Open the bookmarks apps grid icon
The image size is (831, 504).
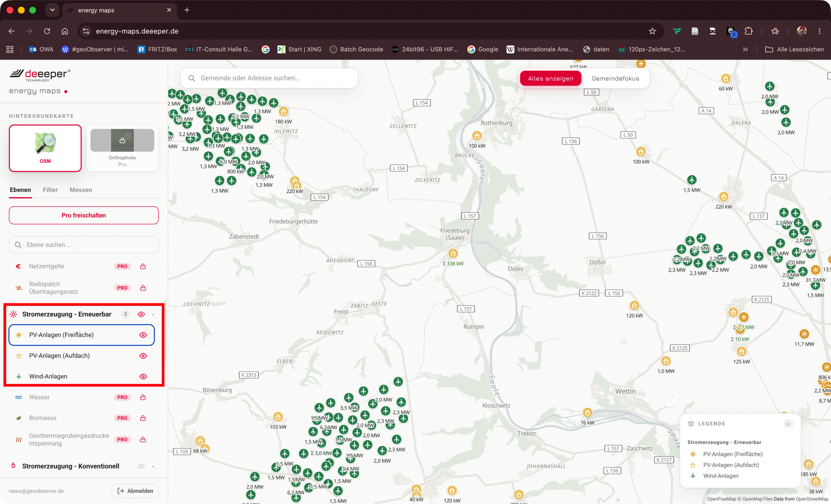pos(10,50)
